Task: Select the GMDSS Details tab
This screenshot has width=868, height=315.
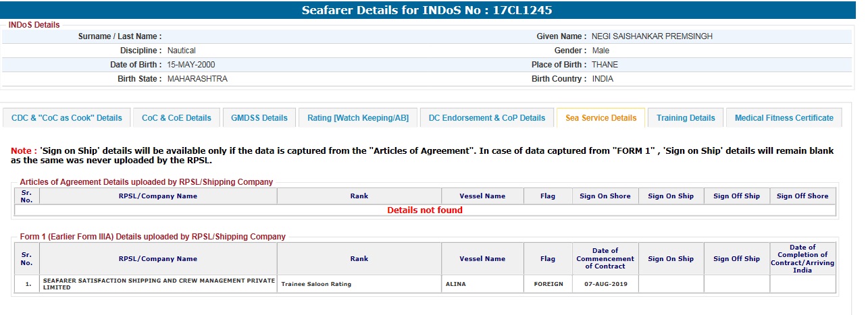Action: pos(259,118)
